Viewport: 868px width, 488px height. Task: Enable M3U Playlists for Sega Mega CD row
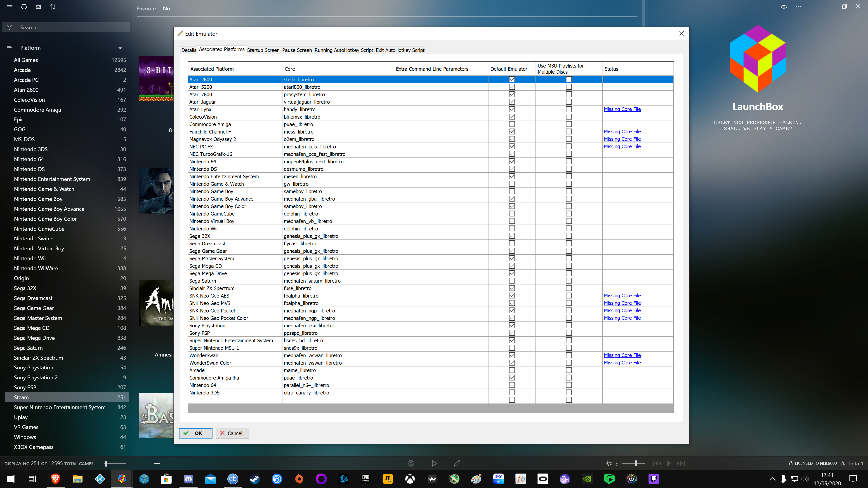[x=569, y=266]
